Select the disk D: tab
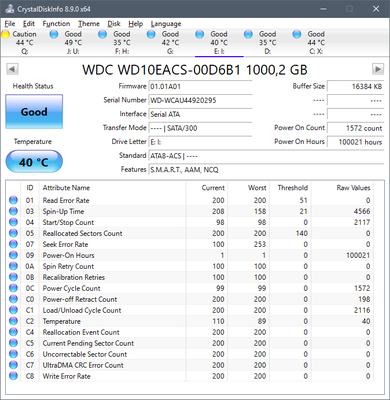 268,43
